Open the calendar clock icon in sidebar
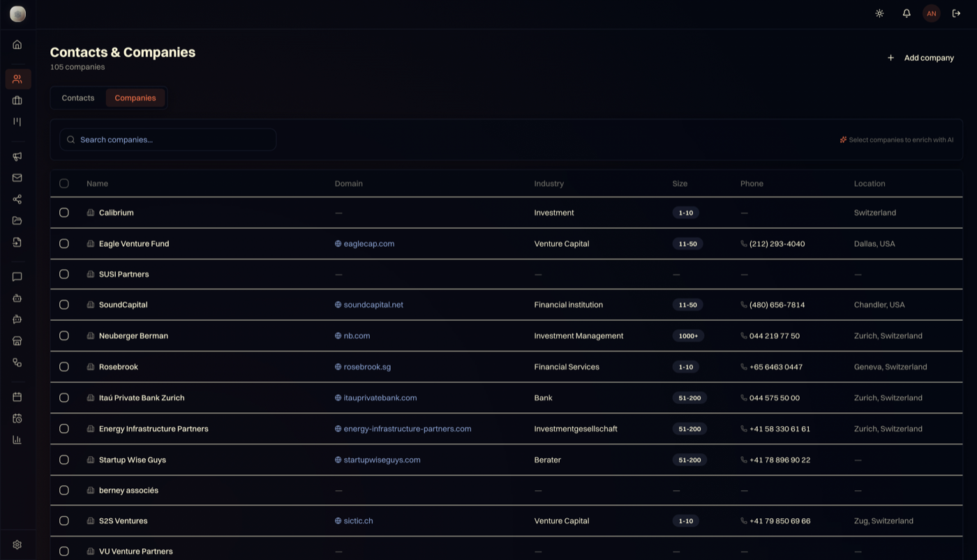Viewport: 977px width, 560px height. pos(17,418)
